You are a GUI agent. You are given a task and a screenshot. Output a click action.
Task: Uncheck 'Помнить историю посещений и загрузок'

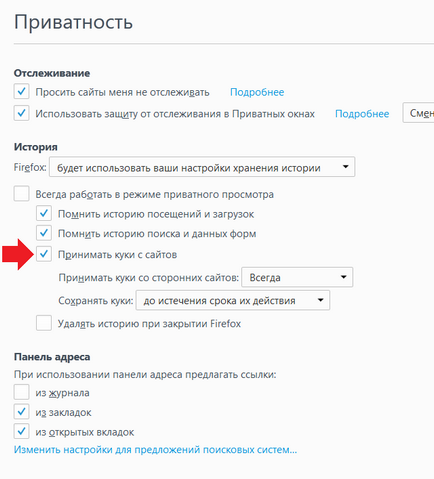point(44,213)
